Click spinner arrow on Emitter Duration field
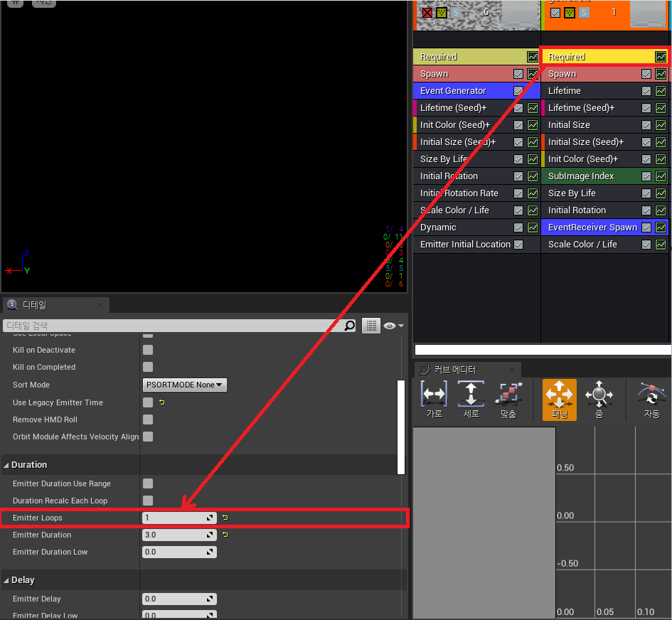 pos(210,535)
